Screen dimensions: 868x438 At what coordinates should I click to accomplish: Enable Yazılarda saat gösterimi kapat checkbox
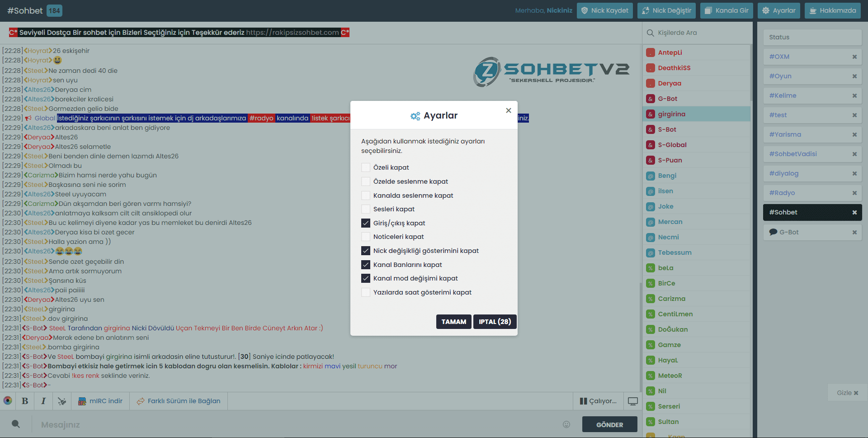(366, 292)
